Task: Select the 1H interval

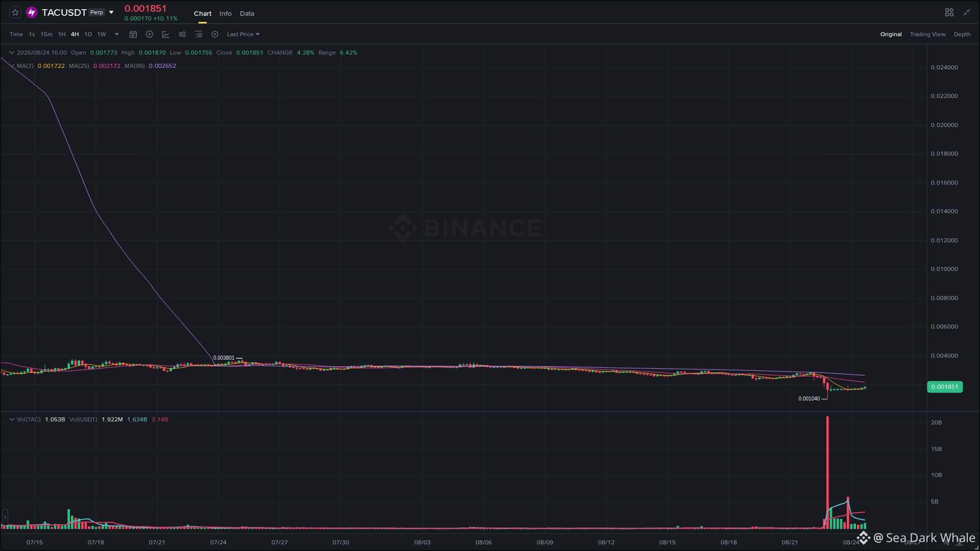Action: 62,34
